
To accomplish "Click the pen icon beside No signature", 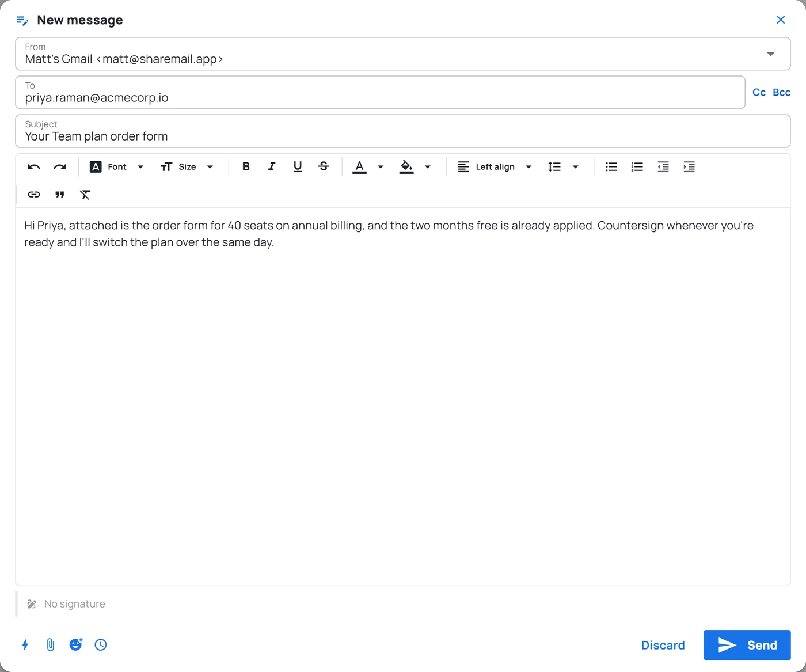I will coord(32,604).
